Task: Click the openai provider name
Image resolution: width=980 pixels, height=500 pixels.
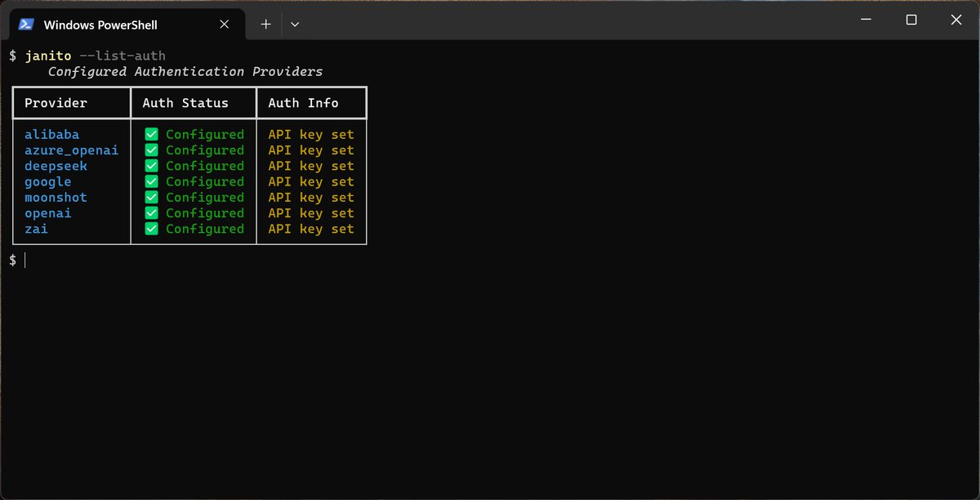Action: [47, 213]
